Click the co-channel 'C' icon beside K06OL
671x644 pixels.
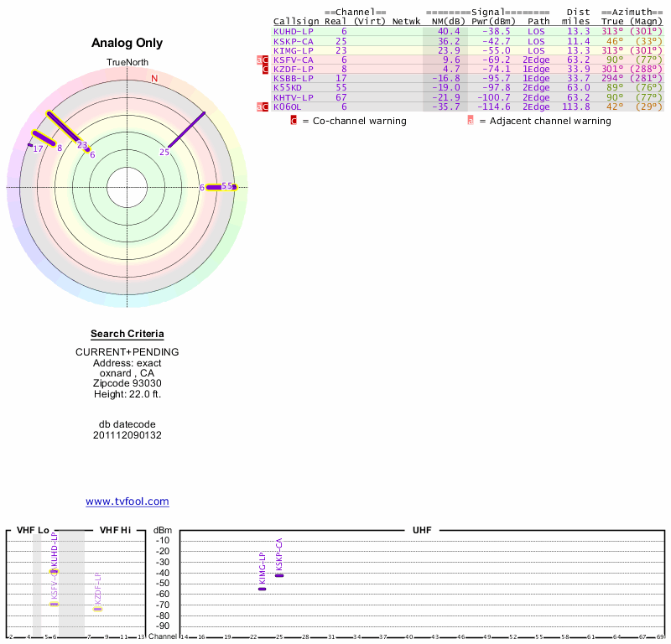coord(266,107)
